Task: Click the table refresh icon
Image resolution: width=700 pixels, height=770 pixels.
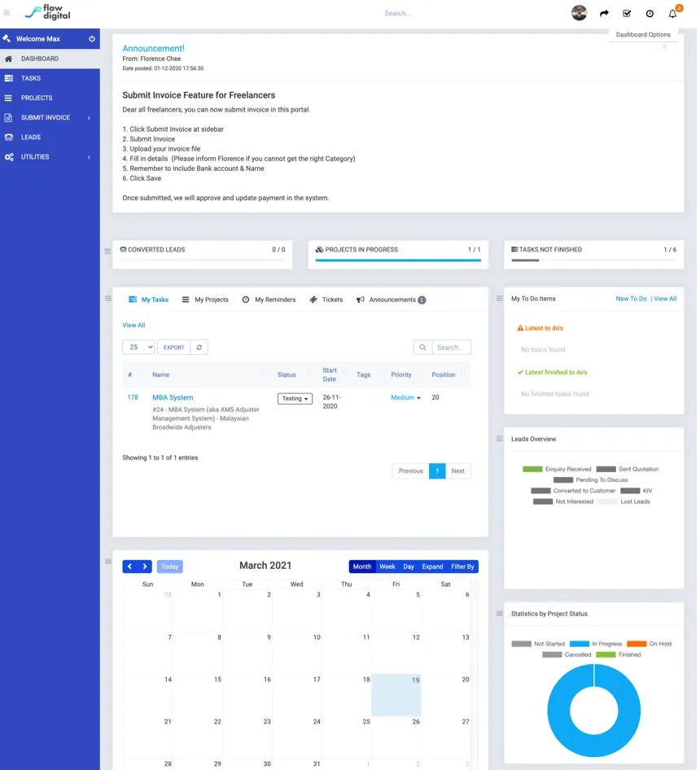Action: click(x=199, y=348)
